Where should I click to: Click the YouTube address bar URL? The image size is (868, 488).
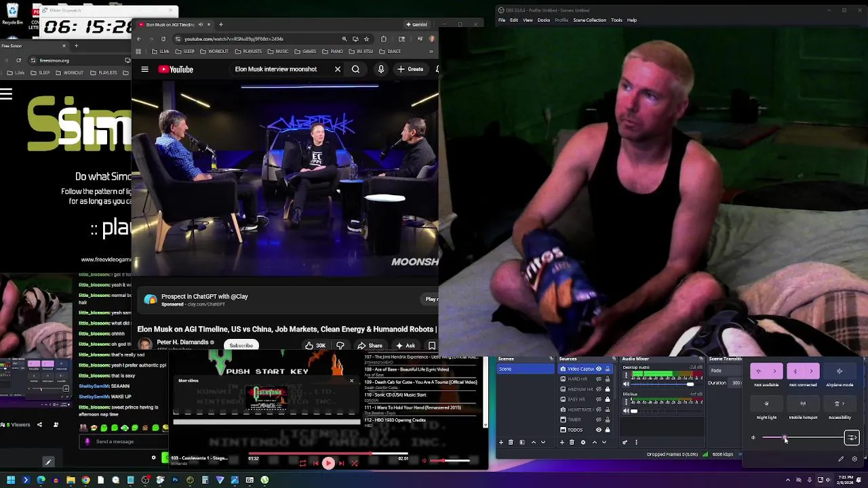[x=234, y=39]
